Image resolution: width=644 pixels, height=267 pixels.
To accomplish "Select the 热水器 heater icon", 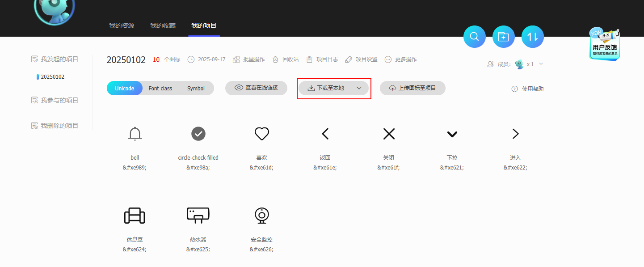I will (x=198, y=216).
